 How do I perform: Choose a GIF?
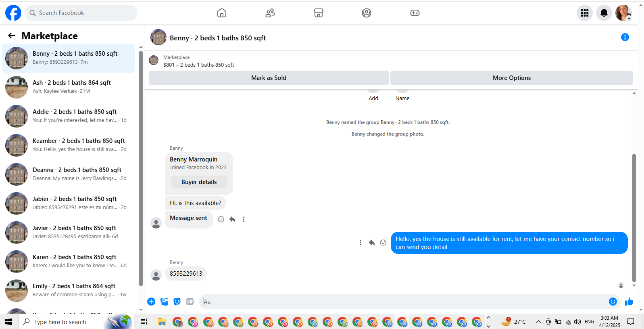click(190, 302)
